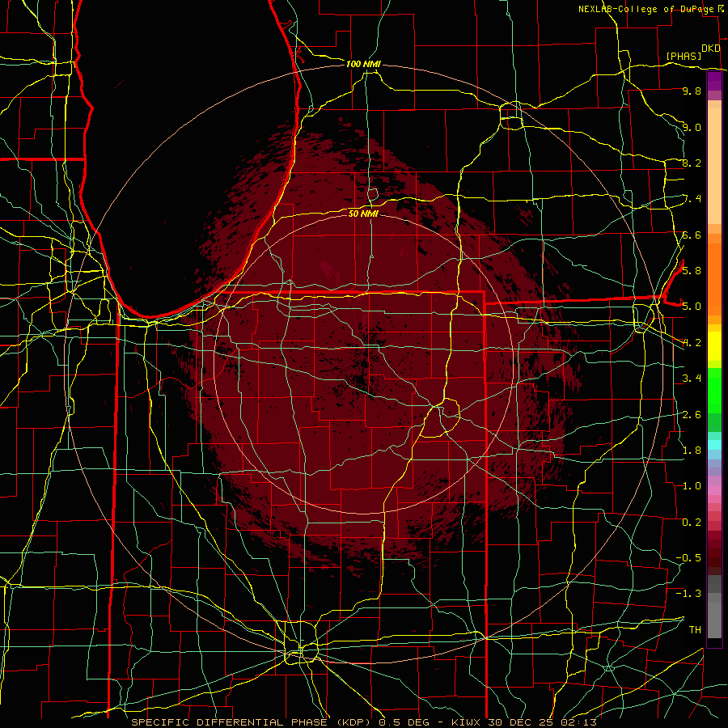Click the 0.5 DEG elevation text
Image resolution: width=728 pixels, height=728 pixels.
[x=404, y=722]
